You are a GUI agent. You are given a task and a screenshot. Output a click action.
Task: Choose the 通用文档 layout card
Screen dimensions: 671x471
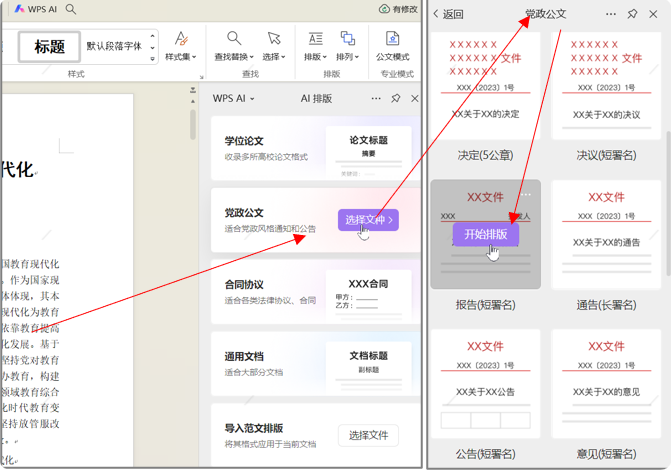315,364
